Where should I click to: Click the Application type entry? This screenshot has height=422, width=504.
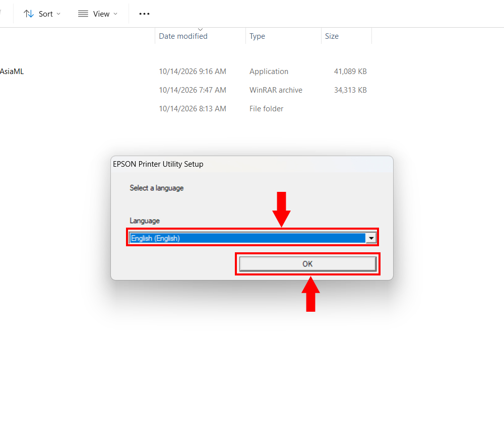(x=269, y=72)
